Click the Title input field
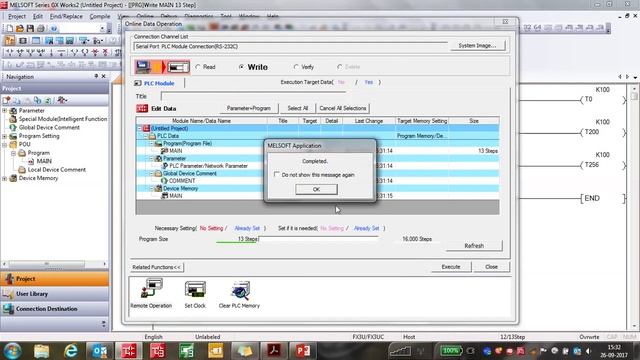This screenshot has height=360, width=640. pos(253,96)
